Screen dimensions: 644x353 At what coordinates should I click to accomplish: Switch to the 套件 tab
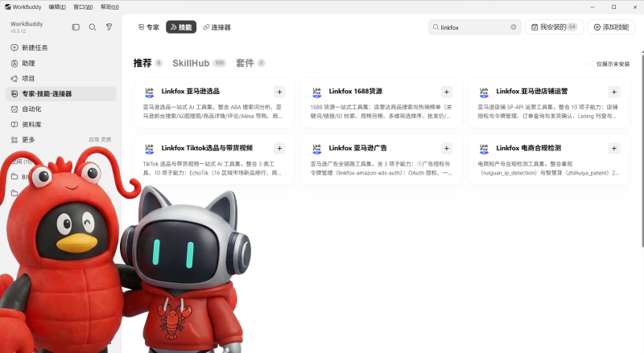click(x=250, y=63)
